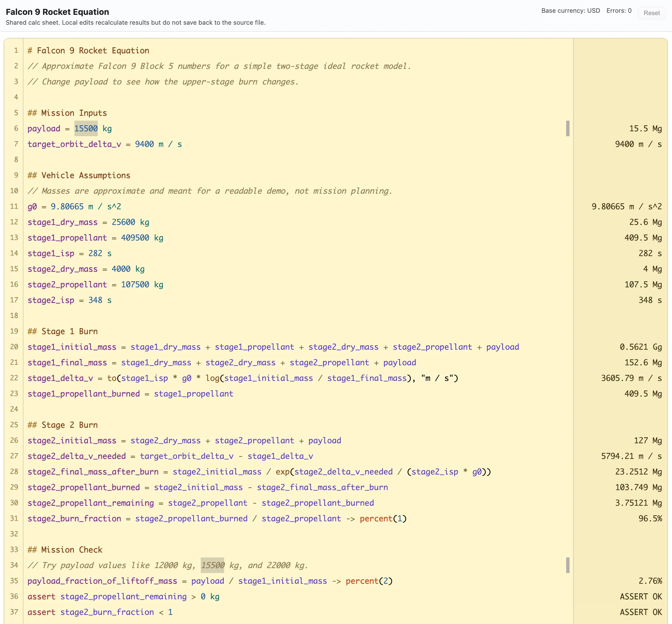
Task: Click the result '3.75121 Mg'
Action: click(x=638, y=503)
